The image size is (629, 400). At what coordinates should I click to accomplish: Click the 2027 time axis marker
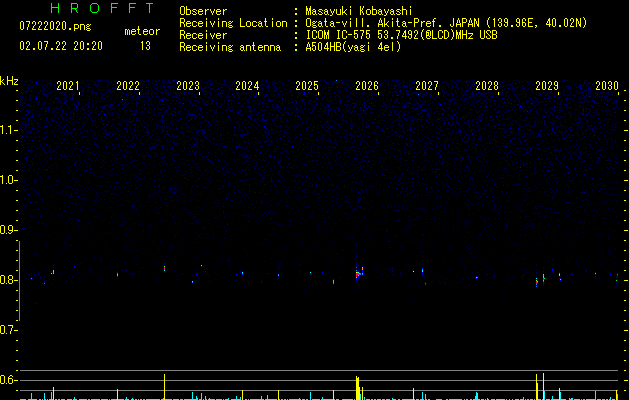click(427, 86)
